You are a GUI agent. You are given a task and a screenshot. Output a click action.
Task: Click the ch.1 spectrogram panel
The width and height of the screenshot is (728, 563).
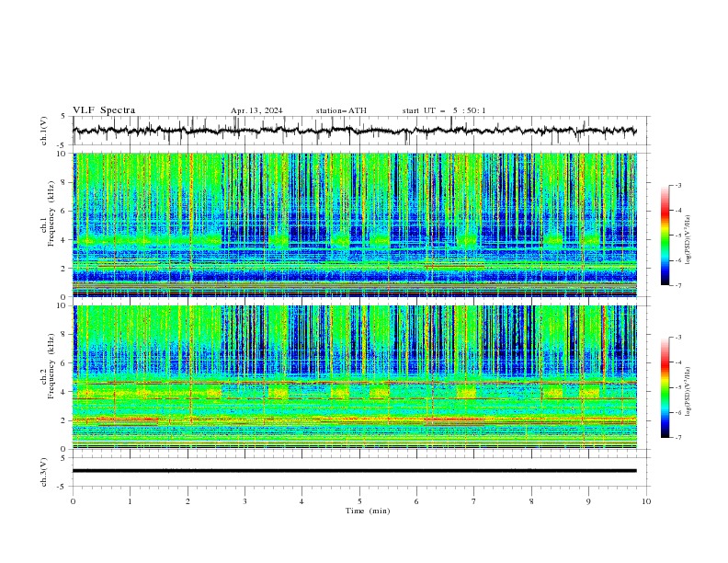pos(355,224)
